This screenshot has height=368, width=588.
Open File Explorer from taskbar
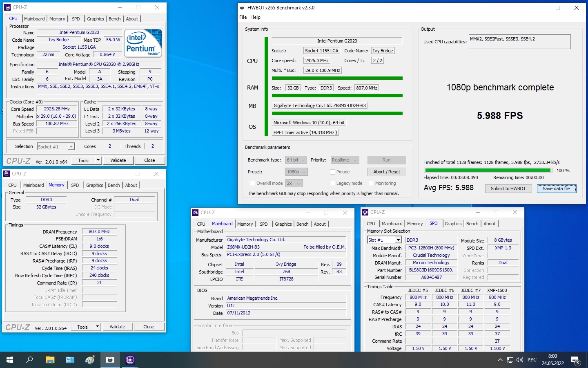point(50,360)
